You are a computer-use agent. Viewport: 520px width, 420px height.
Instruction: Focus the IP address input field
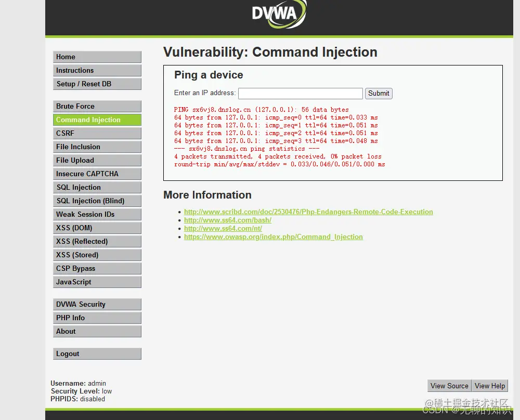301,94
